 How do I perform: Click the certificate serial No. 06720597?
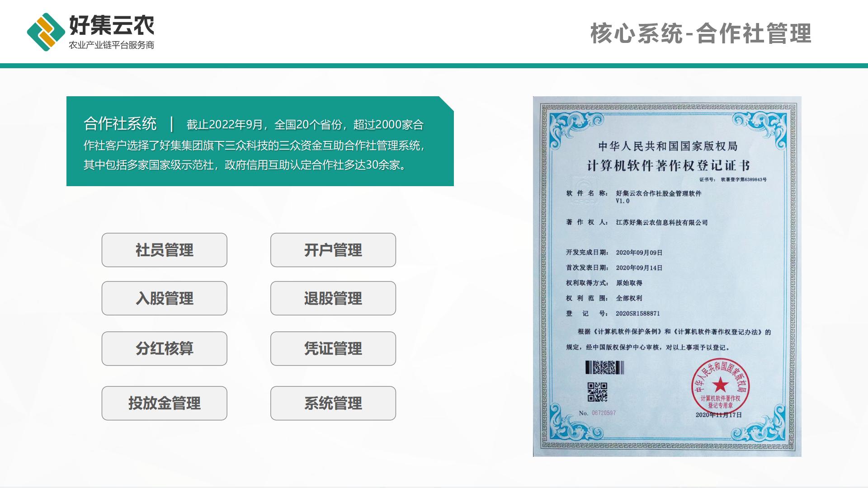(x=597, y=413)
